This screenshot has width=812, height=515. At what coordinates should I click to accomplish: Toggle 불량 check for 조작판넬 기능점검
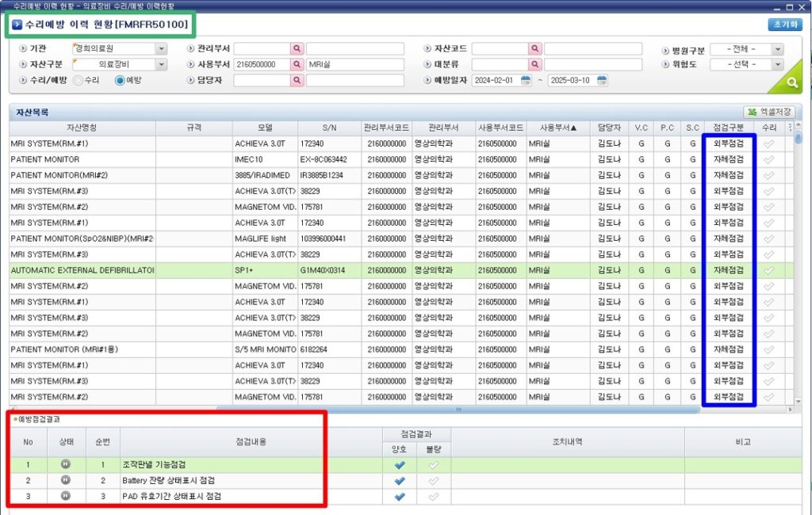click(x=434, y=465)
